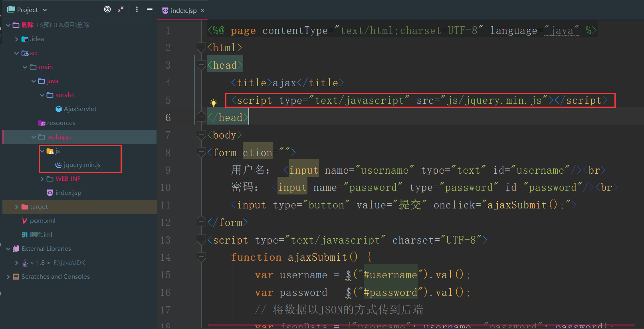Collapse the js folder chevron
The height and width of the screenshot is (329, 644).
click(x=42, y=151)
